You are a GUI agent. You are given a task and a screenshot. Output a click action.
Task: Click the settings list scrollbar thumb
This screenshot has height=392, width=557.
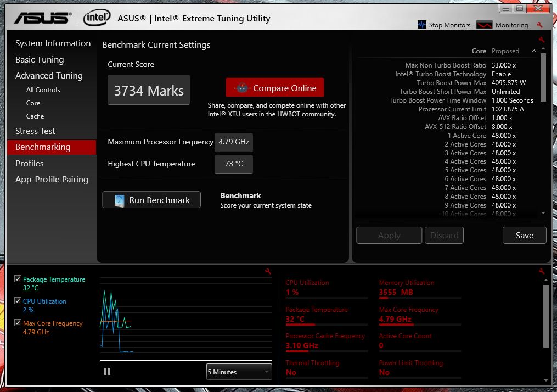[x=543, y=77]
